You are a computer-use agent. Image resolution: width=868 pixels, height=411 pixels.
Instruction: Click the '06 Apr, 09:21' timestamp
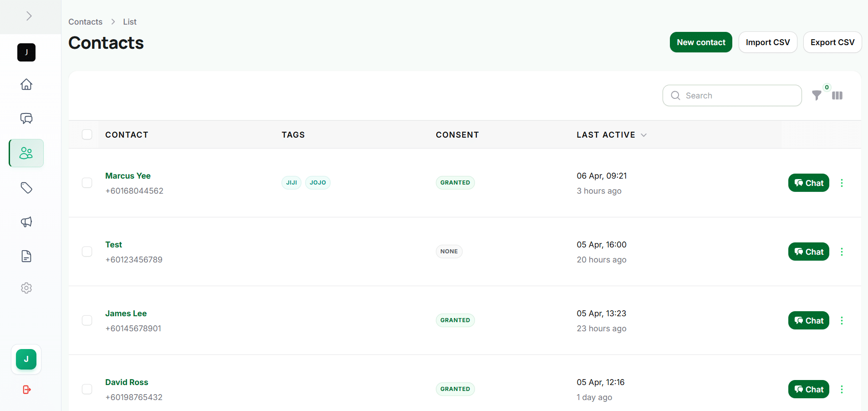click(602, 176)
